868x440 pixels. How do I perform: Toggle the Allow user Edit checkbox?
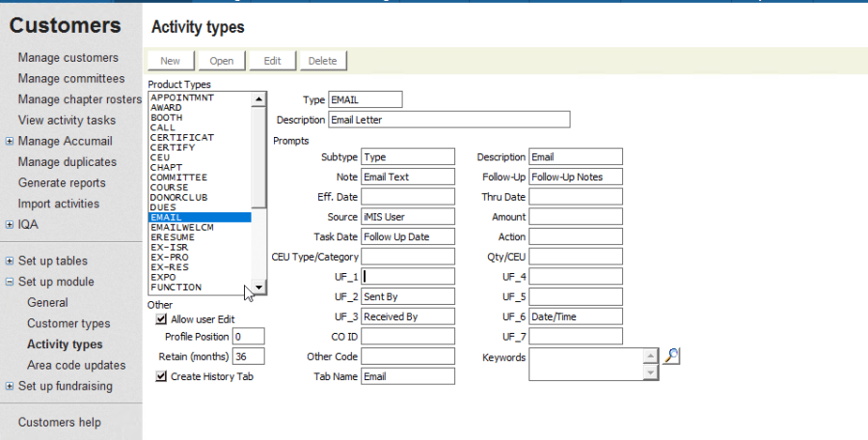[161, 318]
